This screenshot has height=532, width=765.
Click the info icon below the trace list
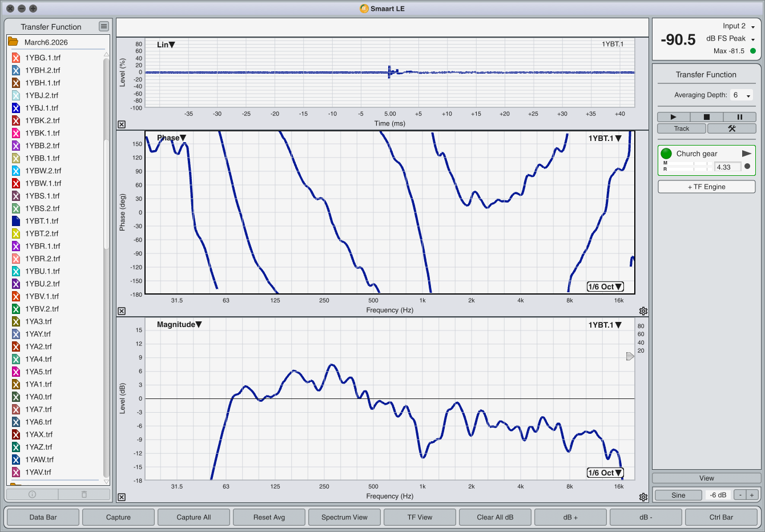32,494
